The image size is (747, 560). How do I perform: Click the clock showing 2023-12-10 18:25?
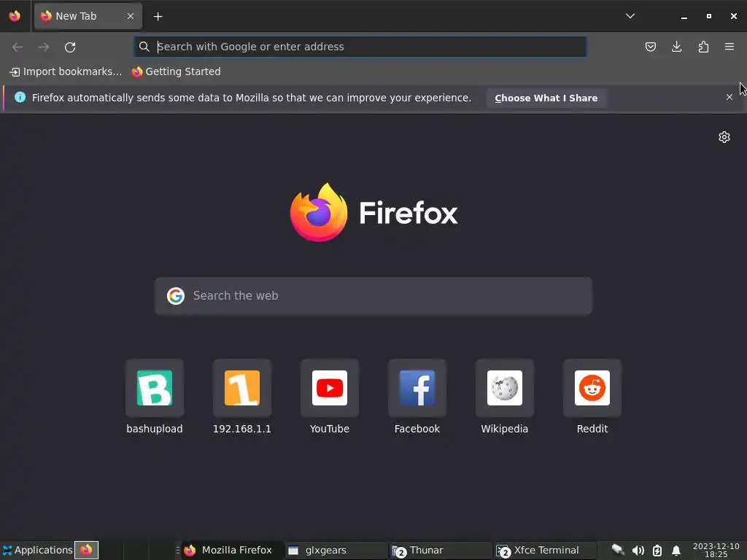pos(716,550)
